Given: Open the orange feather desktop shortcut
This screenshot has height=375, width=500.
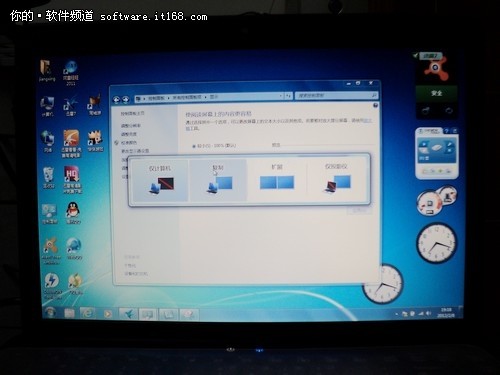Looking at the screenshot, I should coord(71,143).
